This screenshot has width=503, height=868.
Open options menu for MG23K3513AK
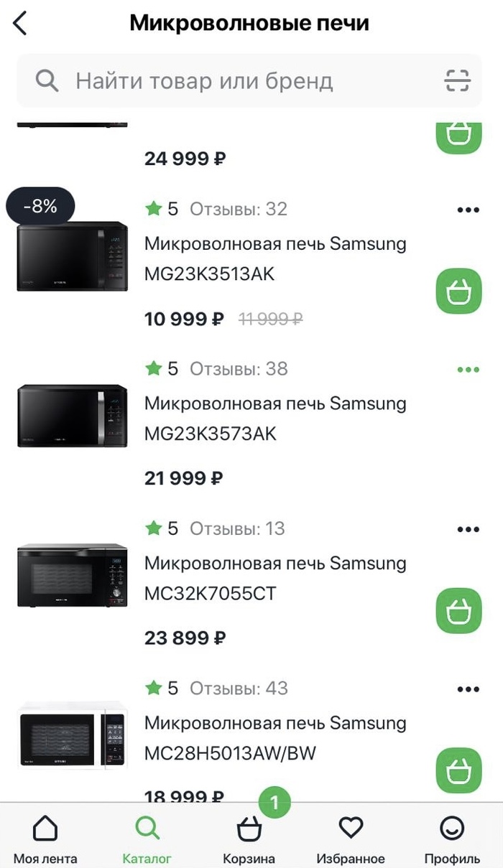pos(468,210)
